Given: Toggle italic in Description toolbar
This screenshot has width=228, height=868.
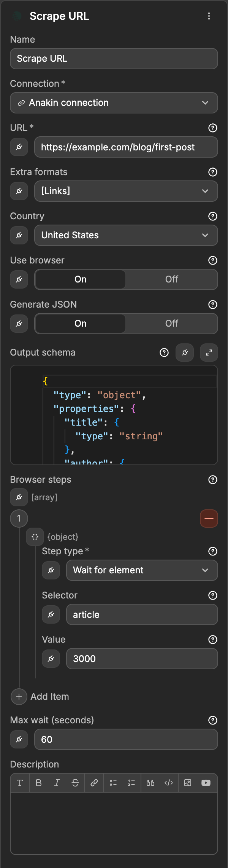Looking at the screenshot, I should pos(57,783).
